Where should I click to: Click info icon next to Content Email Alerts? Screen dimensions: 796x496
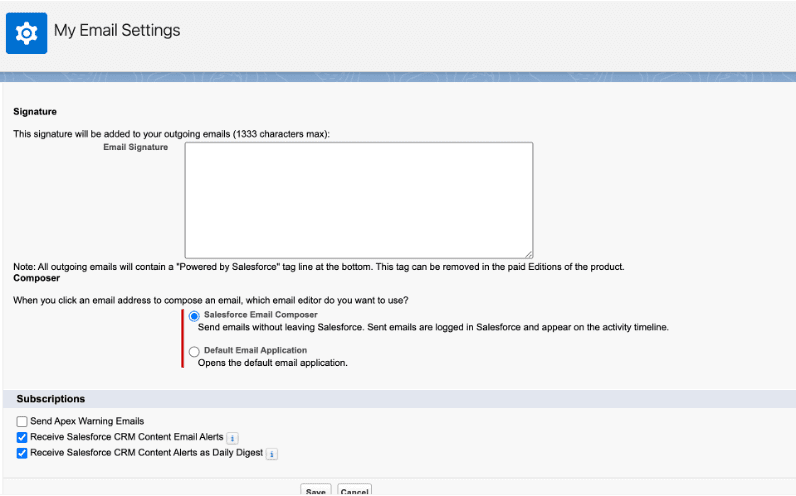pyautogui.click(x=232, y=438)
